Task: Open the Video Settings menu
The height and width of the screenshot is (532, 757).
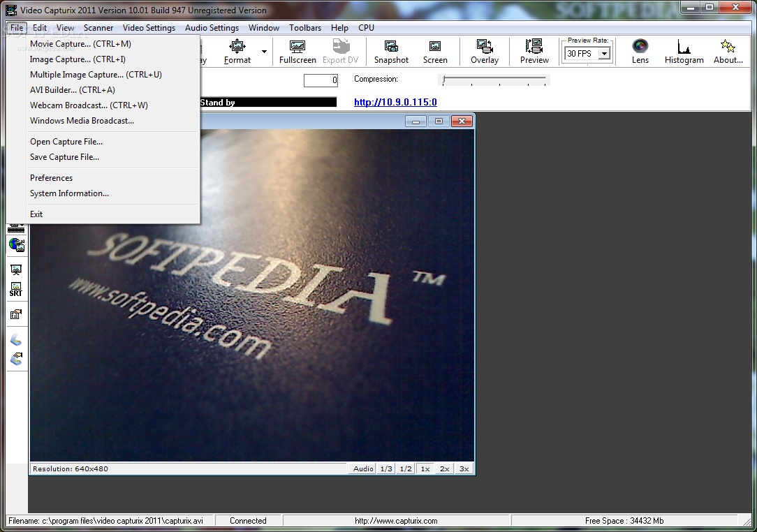Action: pos(149,28)
